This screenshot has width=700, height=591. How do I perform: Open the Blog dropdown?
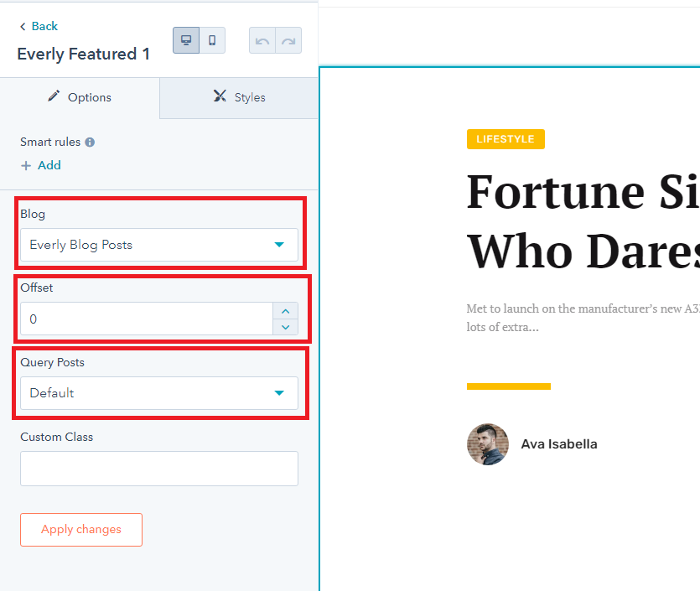click(x=159, y=245)
